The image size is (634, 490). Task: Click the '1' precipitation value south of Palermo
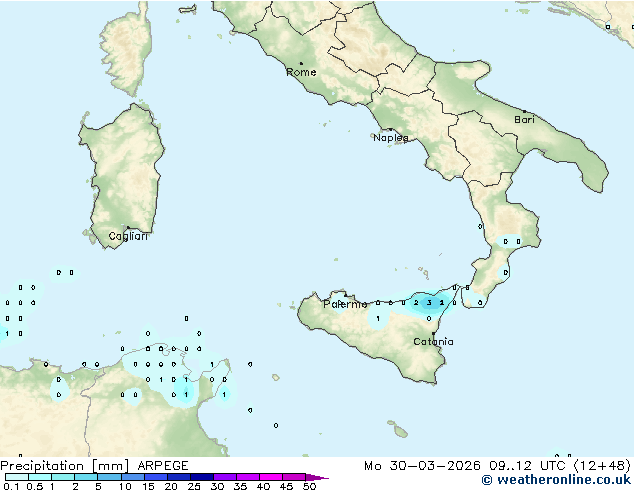[378, 319]
